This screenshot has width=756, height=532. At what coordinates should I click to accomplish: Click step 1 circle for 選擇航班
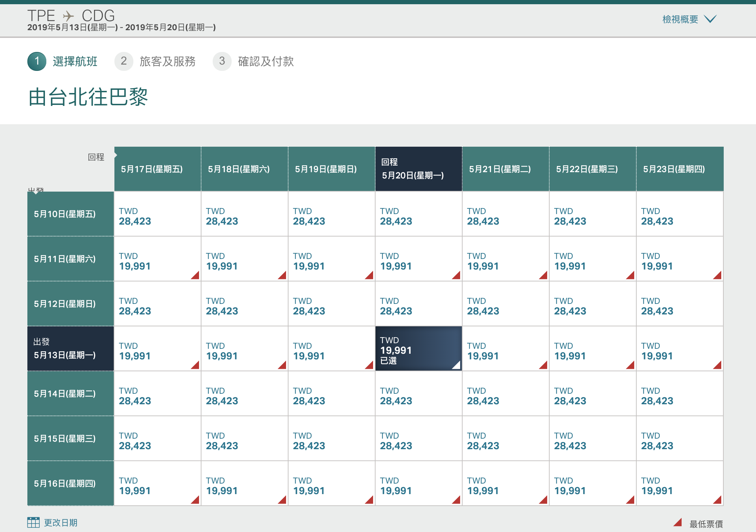click(37, 61)
